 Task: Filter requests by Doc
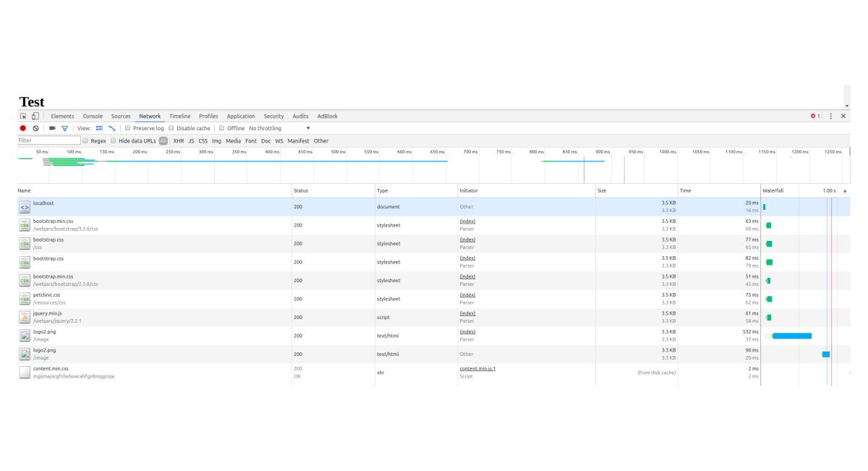266,141
